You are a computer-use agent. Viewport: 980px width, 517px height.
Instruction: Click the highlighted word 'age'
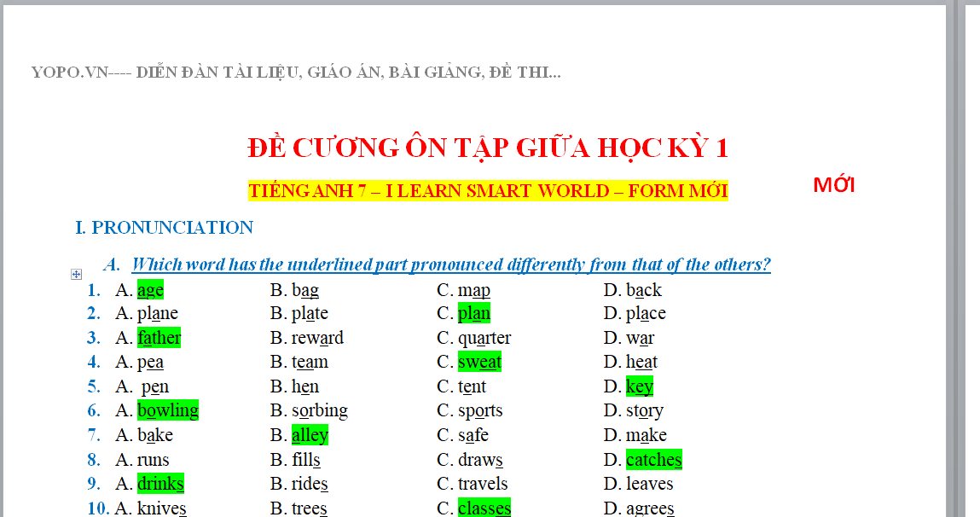pyautogui.click(x=150, y=289)
